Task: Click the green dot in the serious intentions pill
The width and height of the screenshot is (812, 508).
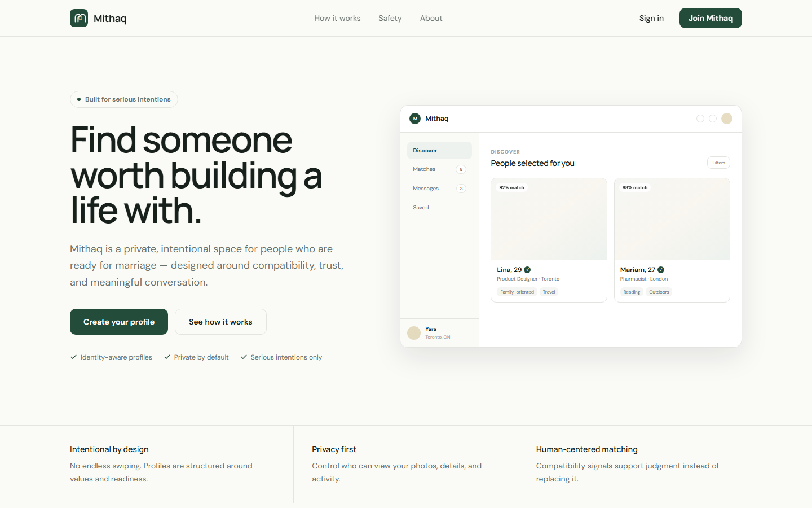Action: [x=79, y=99]
